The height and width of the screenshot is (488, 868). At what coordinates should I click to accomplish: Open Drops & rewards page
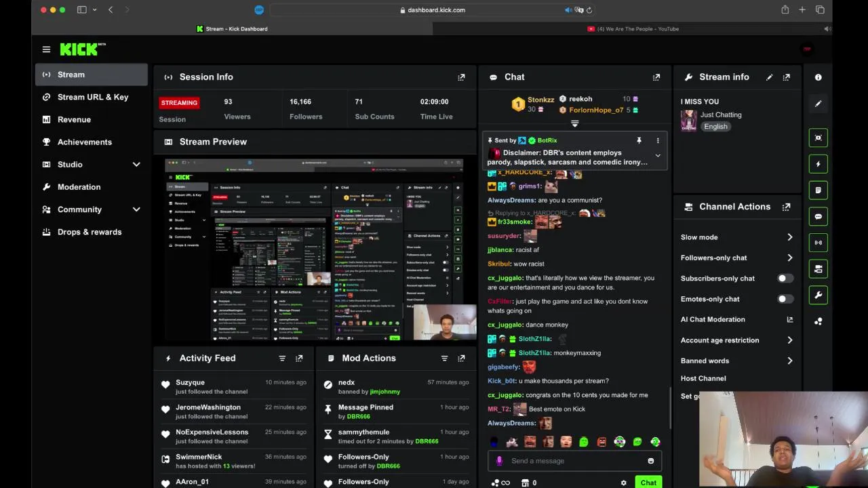92,232
